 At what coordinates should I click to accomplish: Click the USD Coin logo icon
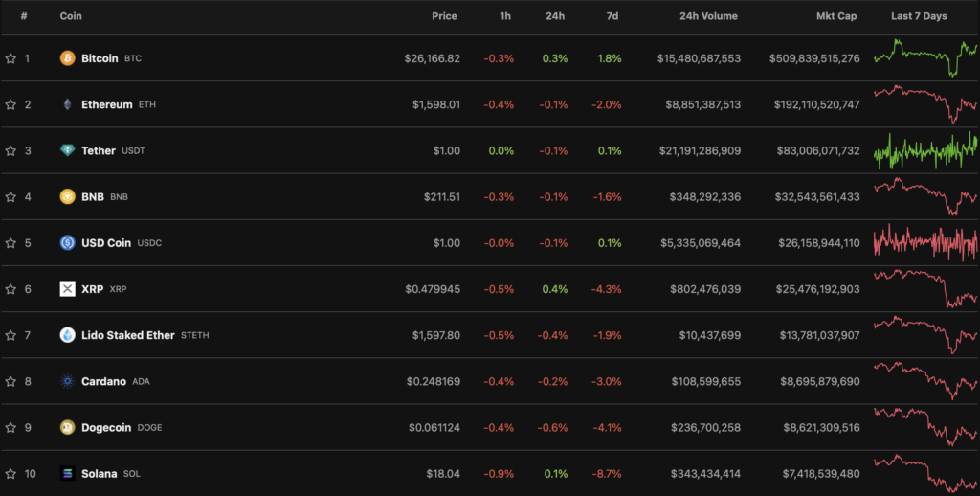67,242
